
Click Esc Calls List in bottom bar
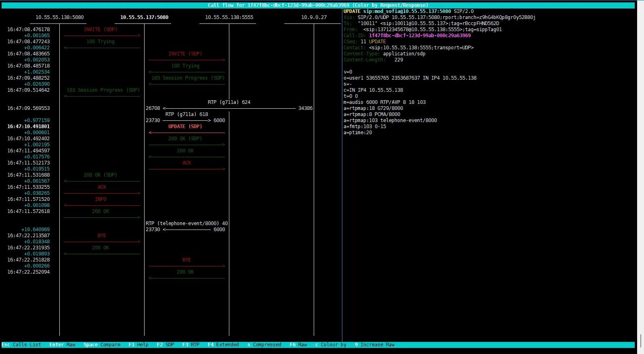tap(21, 345)
